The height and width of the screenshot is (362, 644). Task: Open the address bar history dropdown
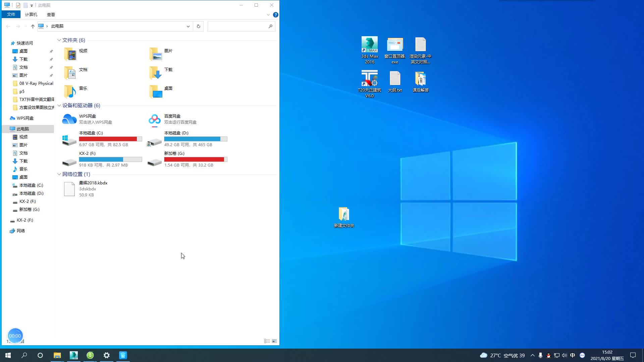[188, 26]
